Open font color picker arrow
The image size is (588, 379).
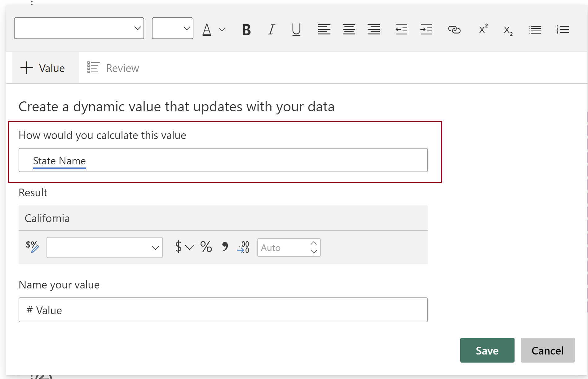[x=222, y=30]
